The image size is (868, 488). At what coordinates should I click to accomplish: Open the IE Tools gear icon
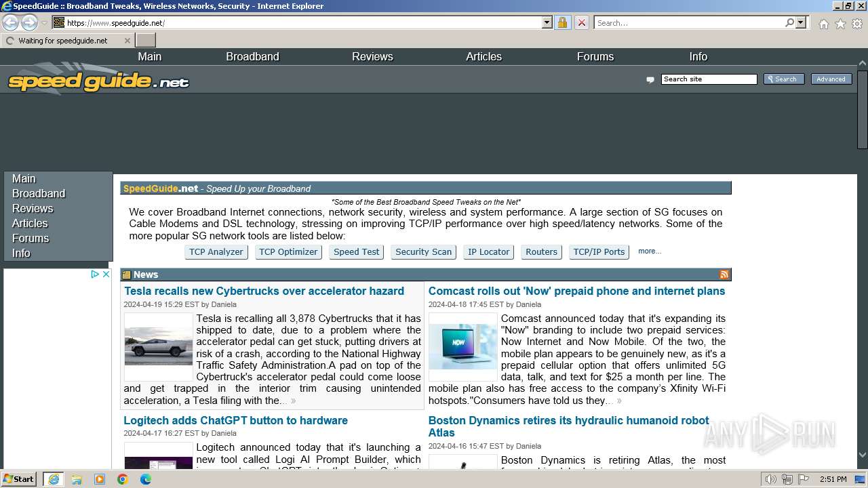[857, 24]
